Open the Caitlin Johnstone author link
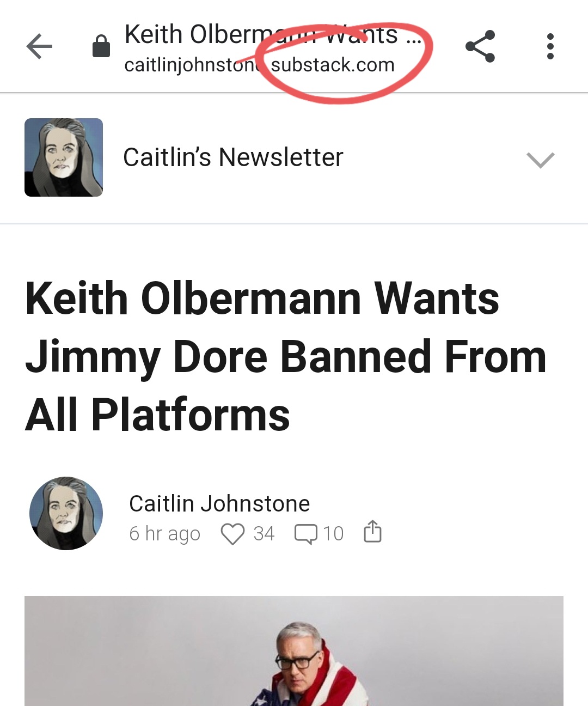The width and height of the screenshot is (588, 706). point(219,503)
